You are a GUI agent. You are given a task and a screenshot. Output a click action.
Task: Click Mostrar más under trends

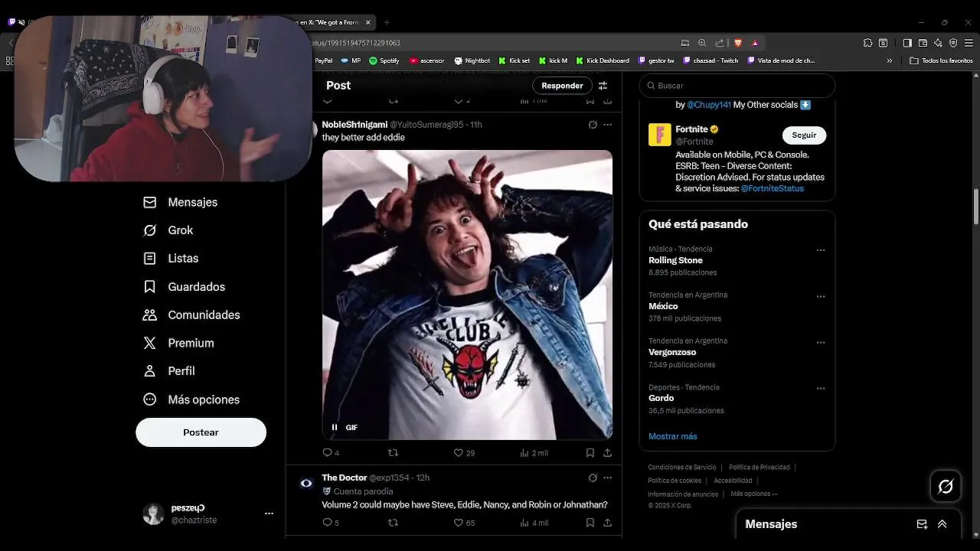coord(673,436)
